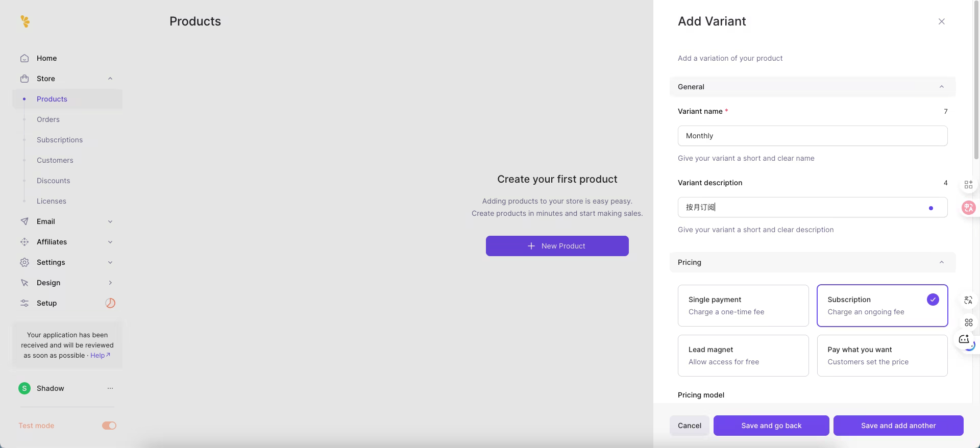Open Discounts in sidebar

pos(54,181)
